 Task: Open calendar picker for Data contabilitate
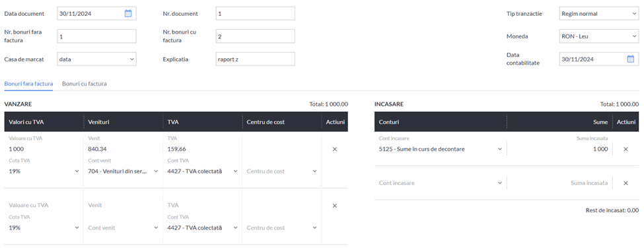click(x=630, y=59)
